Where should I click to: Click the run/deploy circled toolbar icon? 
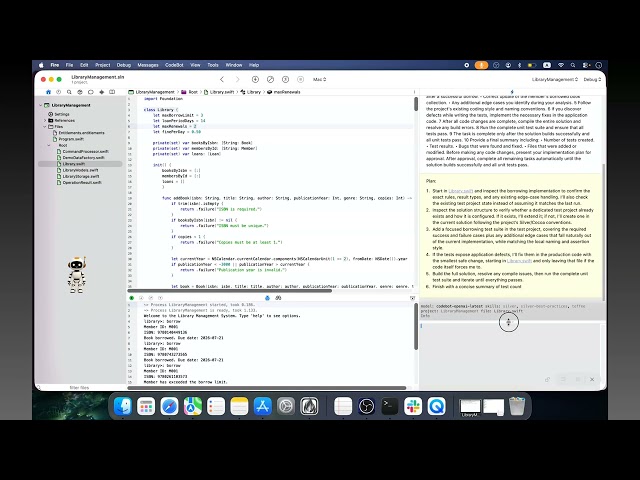(x=285, y=79)
